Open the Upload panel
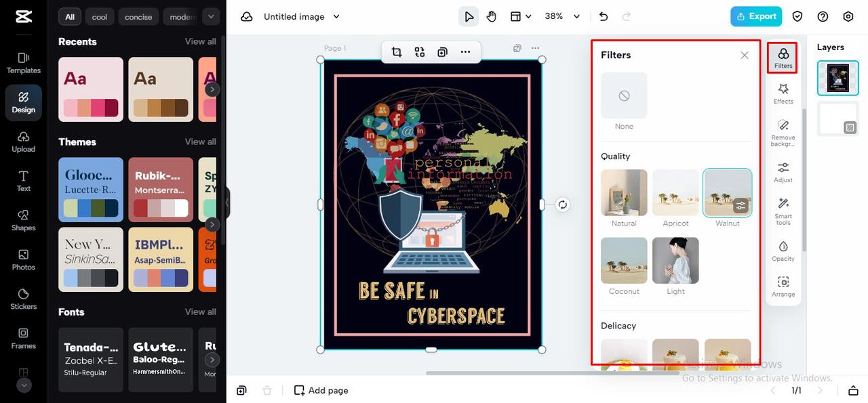 click(x=24, y=142)
